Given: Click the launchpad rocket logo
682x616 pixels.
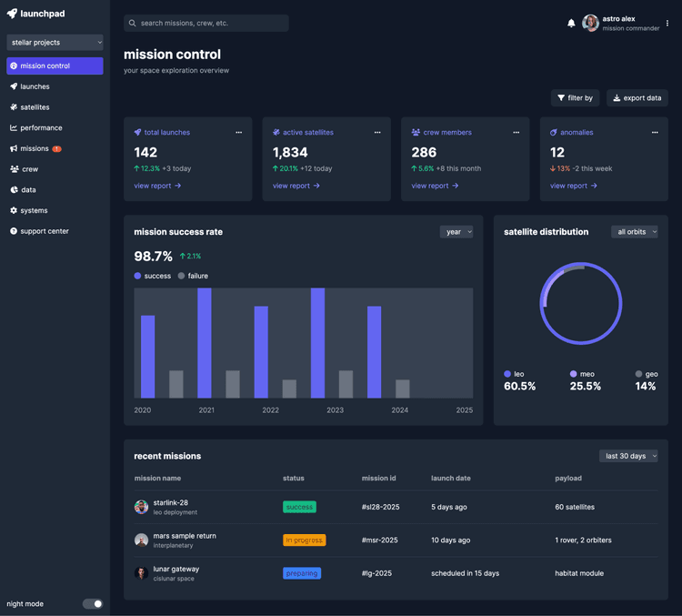Looking at the screenshot, I should tap(12, 14).
